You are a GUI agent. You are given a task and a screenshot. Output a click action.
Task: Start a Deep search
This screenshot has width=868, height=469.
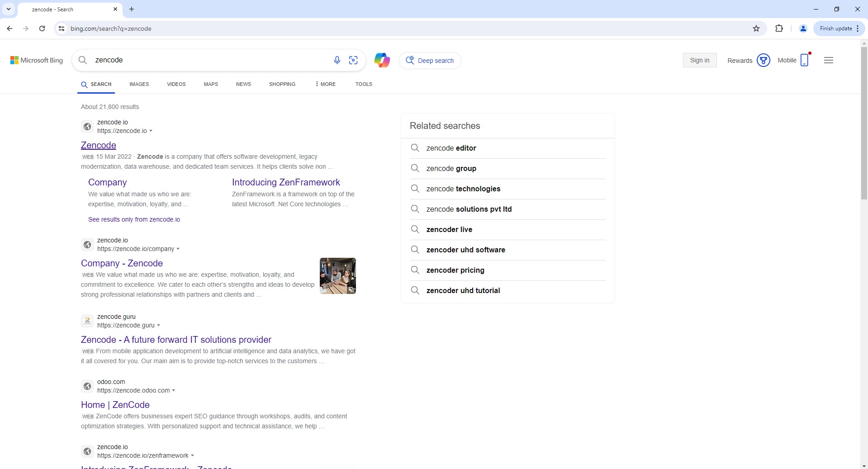[x=430, y=60]
